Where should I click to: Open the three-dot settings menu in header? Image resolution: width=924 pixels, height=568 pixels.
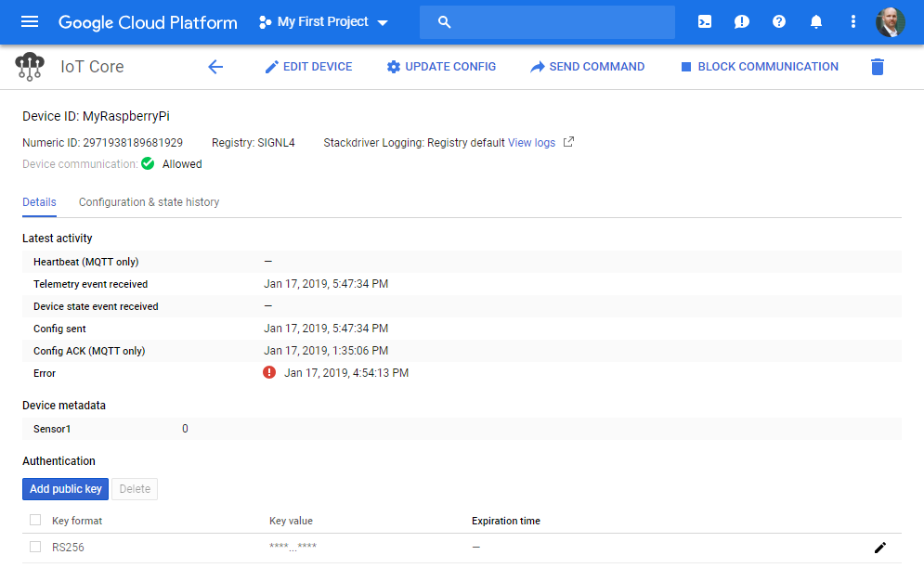pos(852,21)
